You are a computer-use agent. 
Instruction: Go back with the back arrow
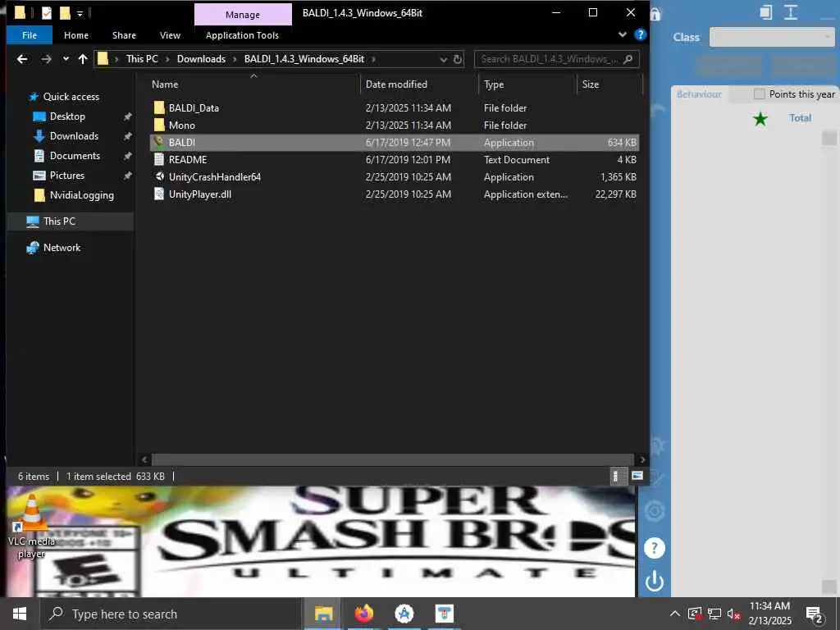[22, 59]
